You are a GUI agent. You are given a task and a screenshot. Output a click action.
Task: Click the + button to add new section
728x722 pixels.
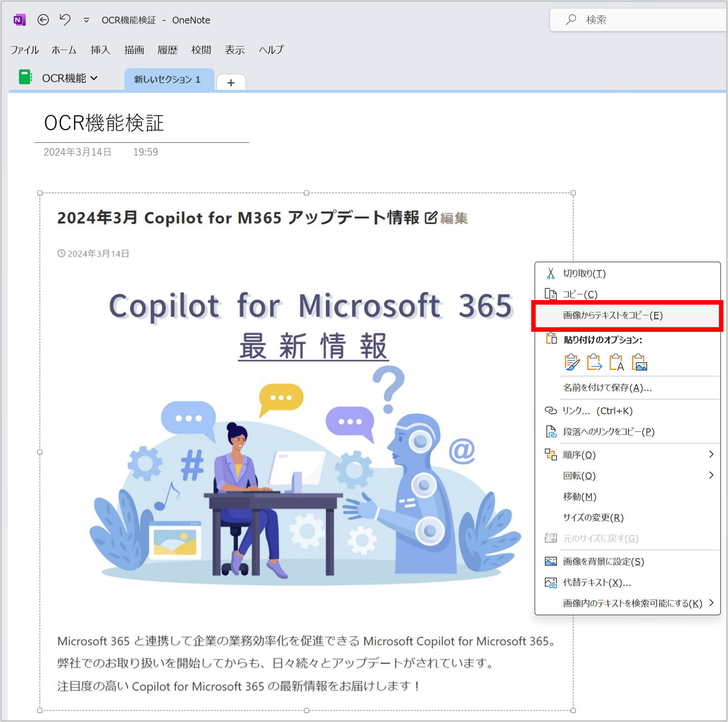point(231,82)
